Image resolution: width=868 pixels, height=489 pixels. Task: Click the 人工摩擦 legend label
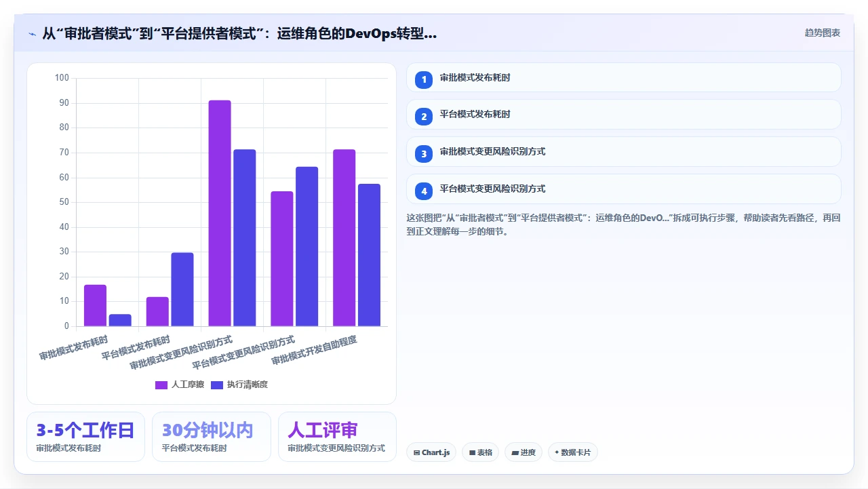tap(188, 385)
